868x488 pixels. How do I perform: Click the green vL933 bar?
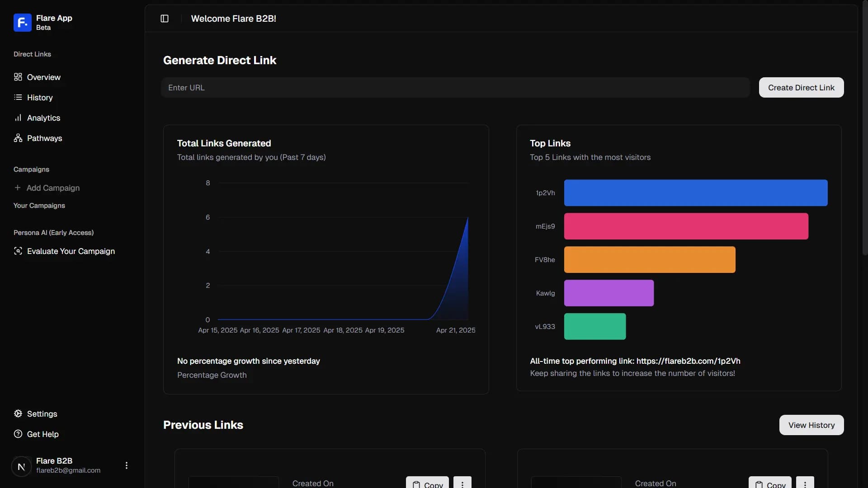pos(595,326)
